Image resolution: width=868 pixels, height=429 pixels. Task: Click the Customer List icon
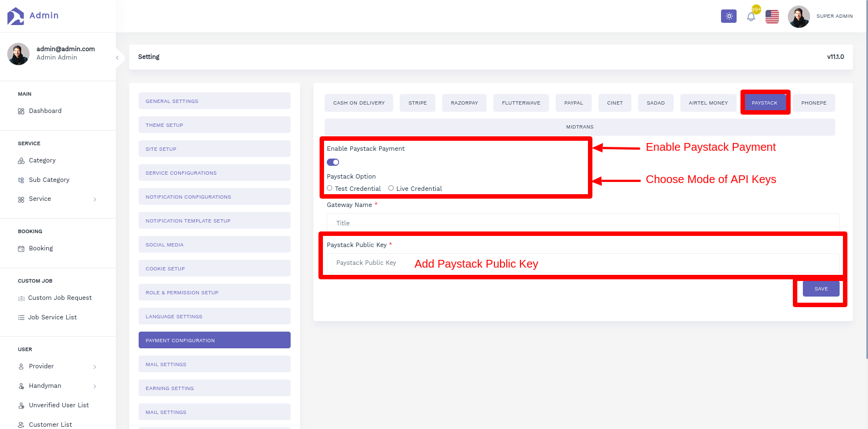21,425
